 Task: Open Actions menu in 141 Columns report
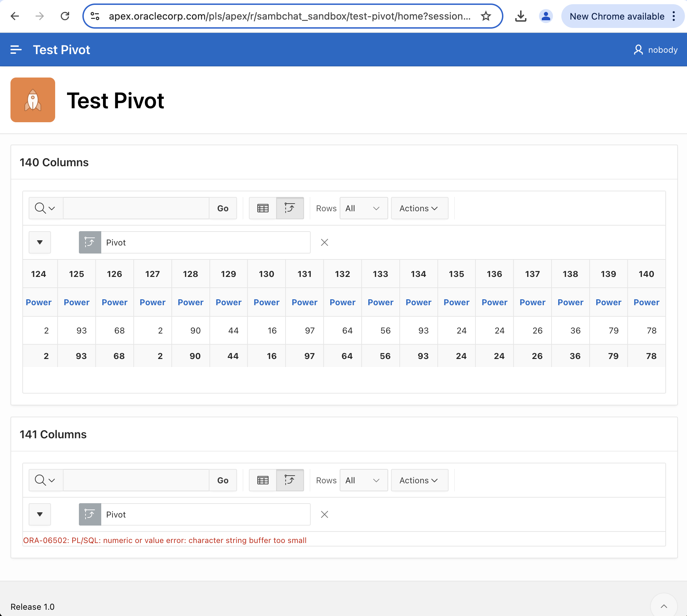(419, 480)
